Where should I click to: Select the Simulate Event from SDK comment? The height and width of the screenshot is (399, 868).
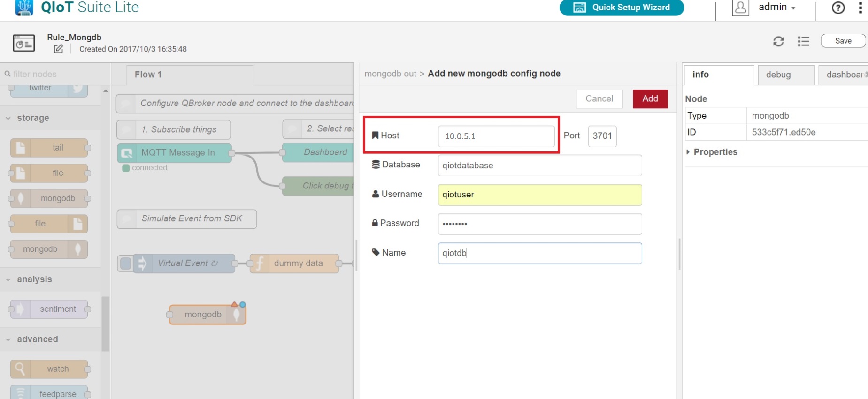point(187,219)
